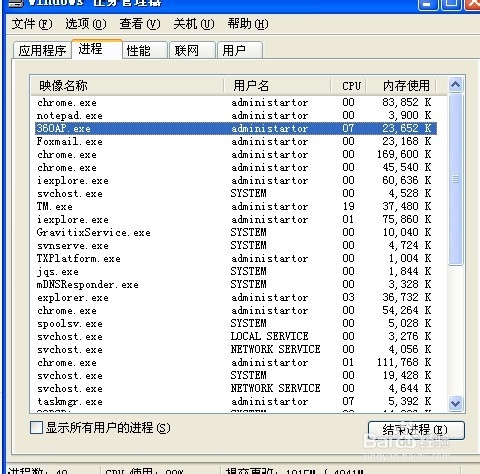Select the TXPlatform.exe process row

(236, 258)
